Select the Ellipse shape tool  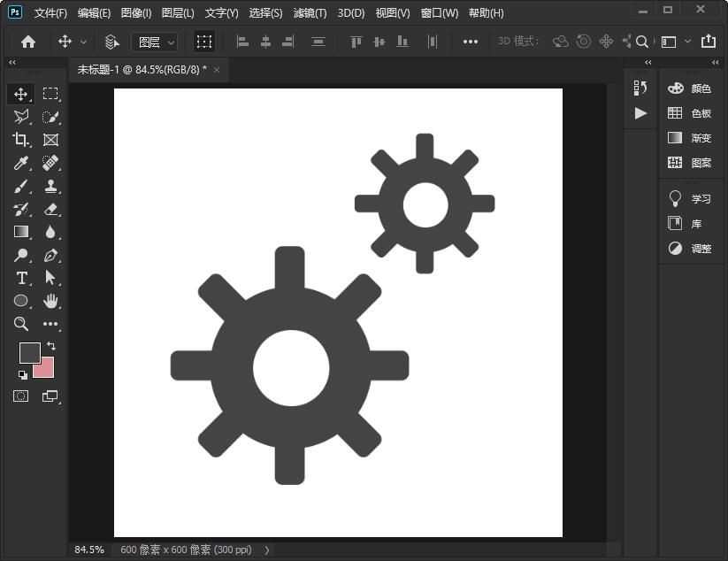click(20, 301)
